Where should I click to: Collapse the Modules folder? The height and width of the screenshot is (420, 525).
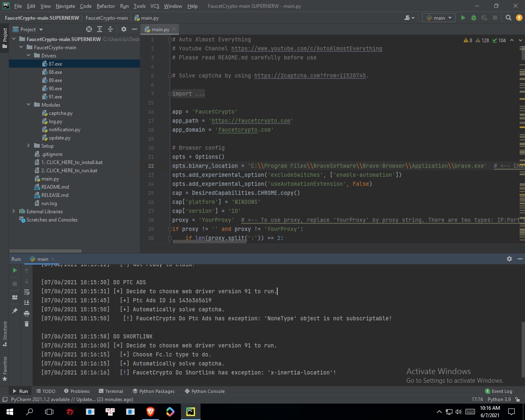[x=29, y=105]
